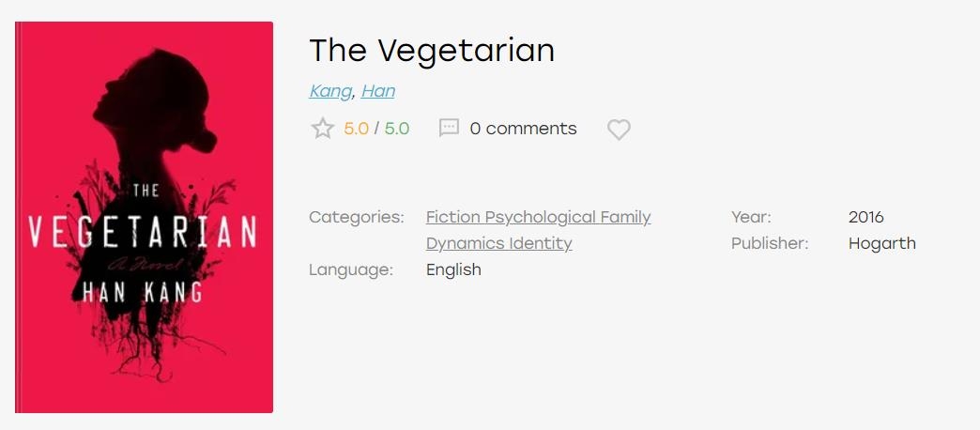Screen dimensions: 980x430
Task: Add book to favorites with heart icon
Action: point(619,130)
